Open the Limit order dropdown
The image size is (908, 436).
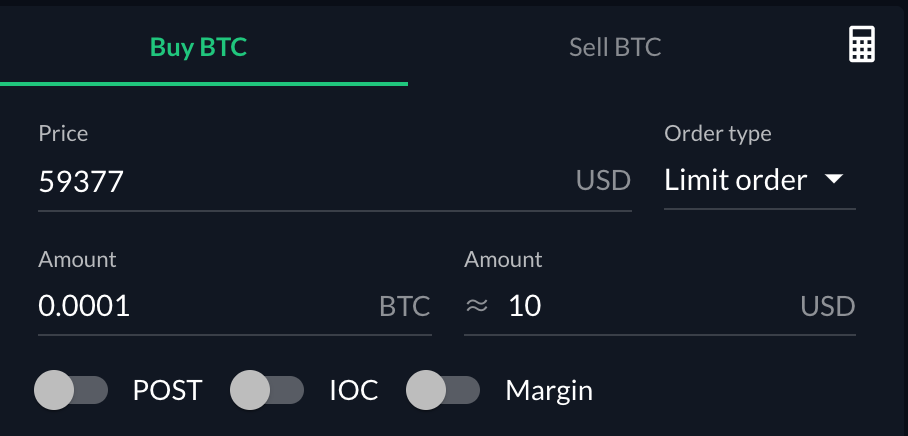(x=760, y=180)
